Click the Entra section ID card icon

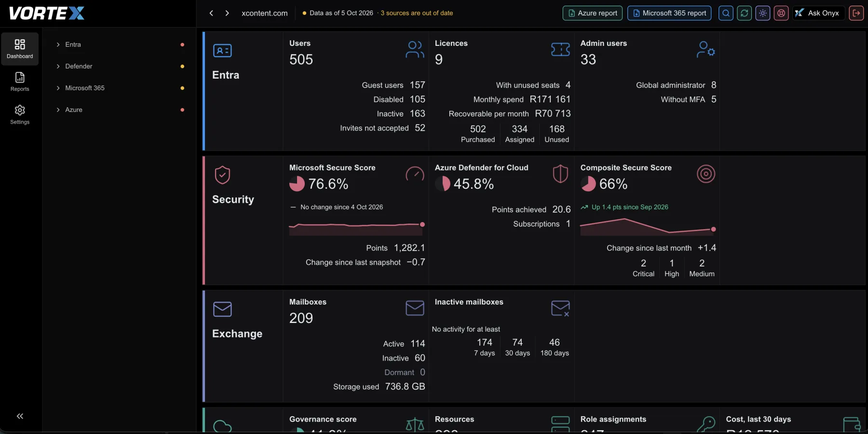point(222,51)
